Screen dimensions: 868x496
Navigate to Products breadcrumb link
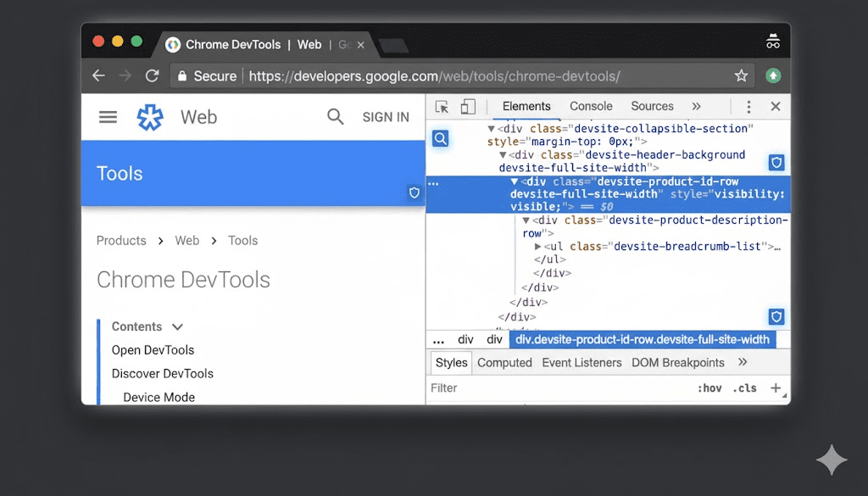click(x=120, y=241)
